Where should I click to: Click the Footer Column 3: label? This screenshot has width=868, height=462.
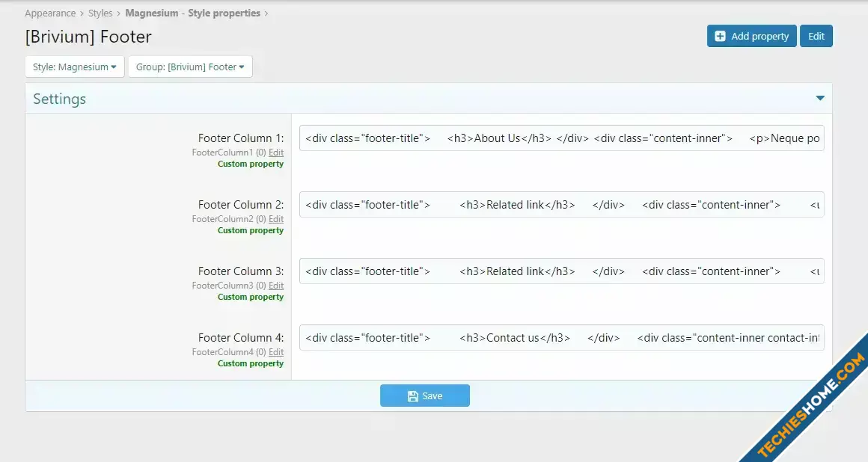[x=241, y=271]
